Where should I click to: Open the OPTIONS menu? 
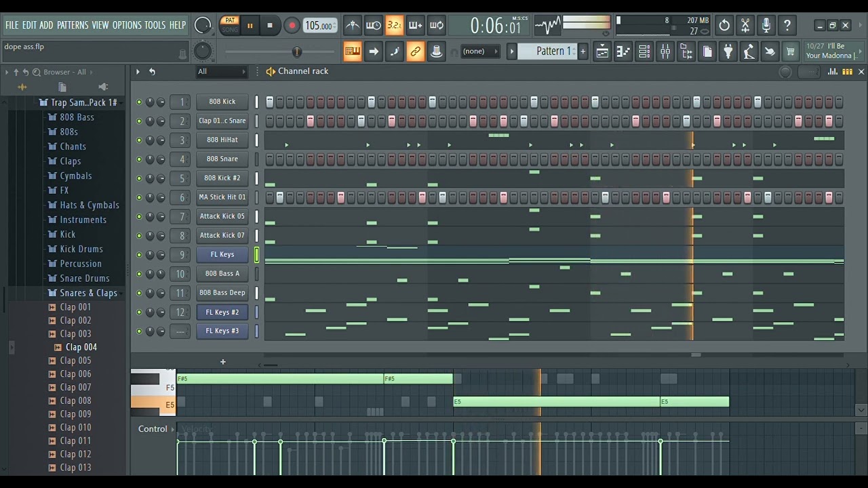127,25
